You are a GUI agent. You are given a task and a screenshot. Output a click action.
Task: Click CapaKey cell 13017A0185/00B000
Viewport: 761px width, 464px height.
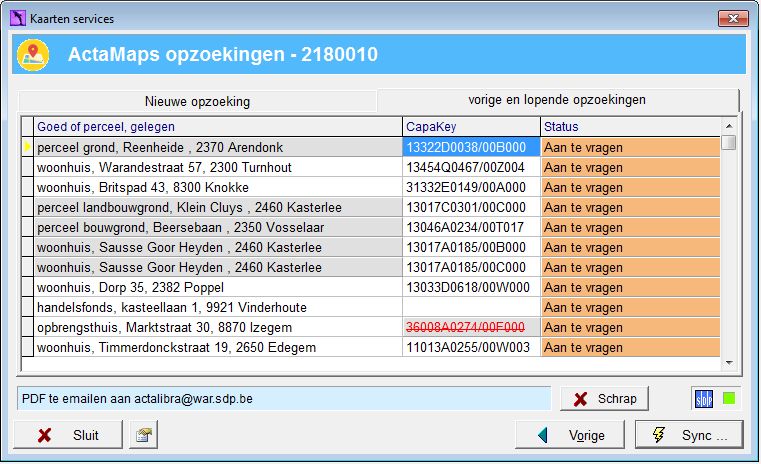pos(471,247)
